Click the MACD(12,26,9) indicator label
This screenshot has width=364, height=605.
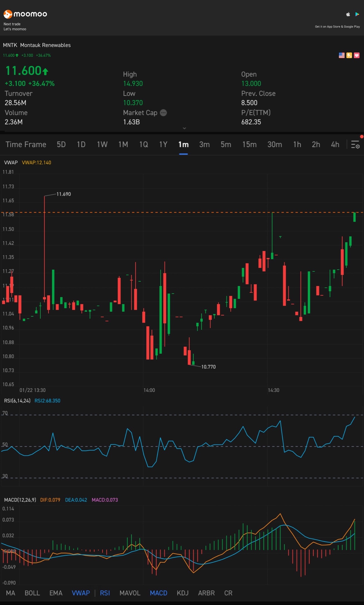20,500
